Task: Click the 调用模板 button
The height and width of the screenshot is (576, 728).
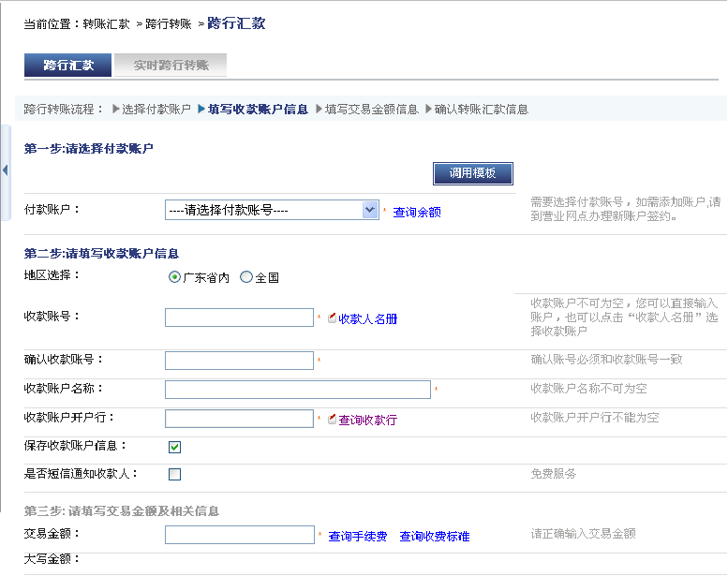Action: coord(472,173)
